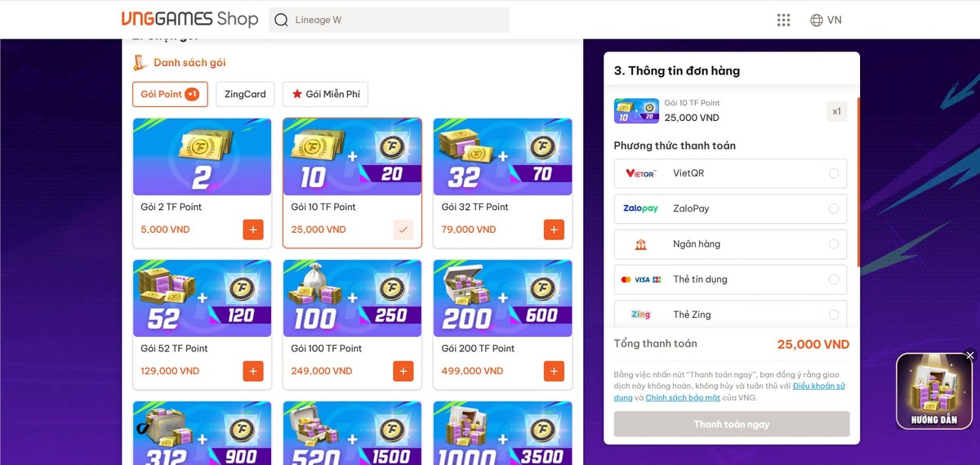Open the apps grid menu icon

(784, 20)
